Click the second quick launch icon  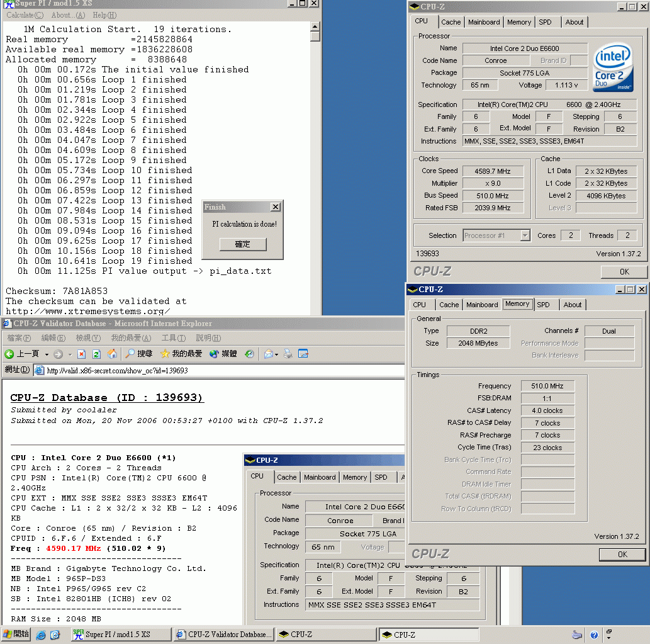click(x=55, y=635)
